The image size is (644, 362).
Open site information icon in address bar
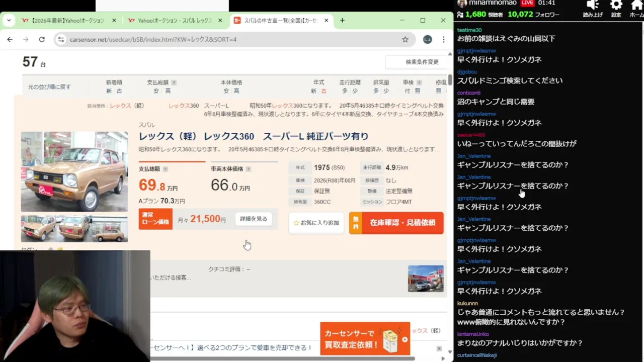(61, 39)
